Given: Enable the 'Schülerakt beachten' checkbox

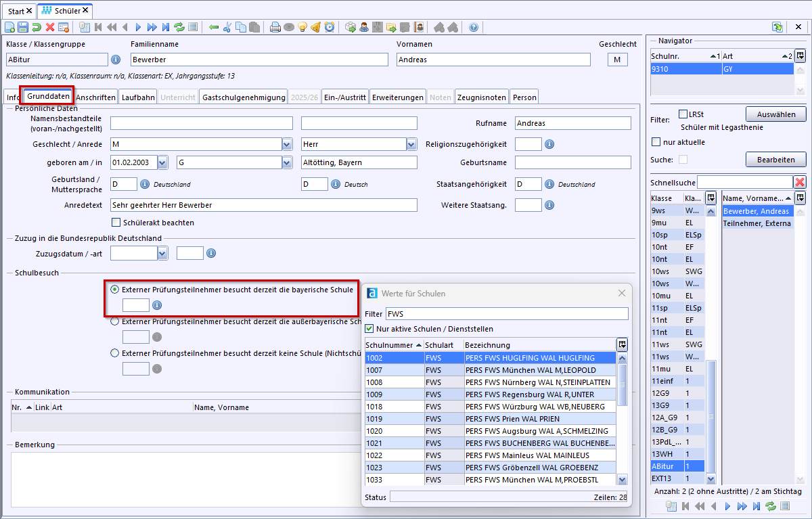Looking at the screenshot, I should click(x=116, y=223).
